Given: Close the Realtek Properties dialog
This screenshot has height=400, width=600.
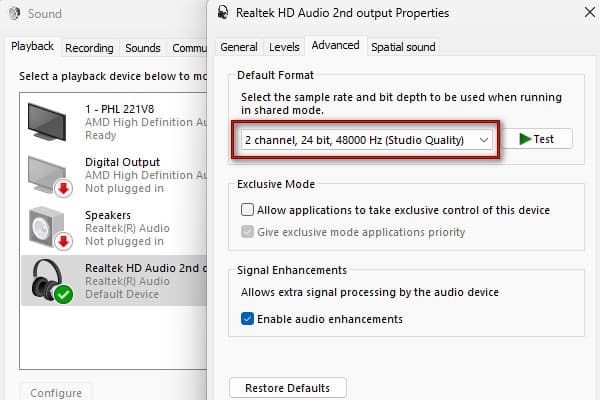Looking at the screenshot, I should (x=590, y=13).
